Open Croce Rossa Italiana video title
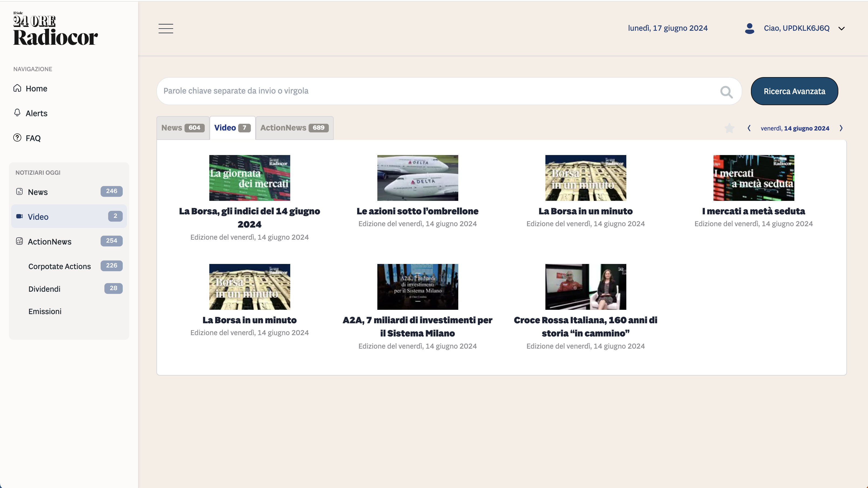 click(585, 326)
